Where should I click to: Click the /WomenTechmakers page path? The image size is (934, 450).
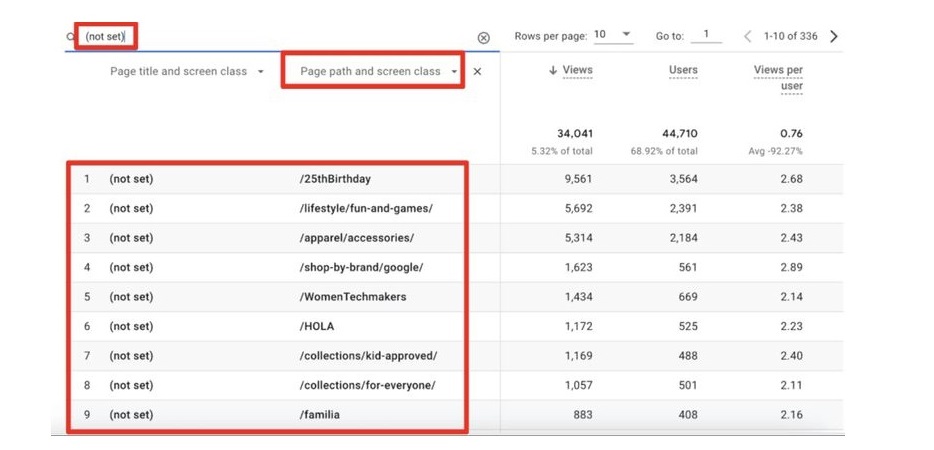pyautogui.click(x=353, y=297)
